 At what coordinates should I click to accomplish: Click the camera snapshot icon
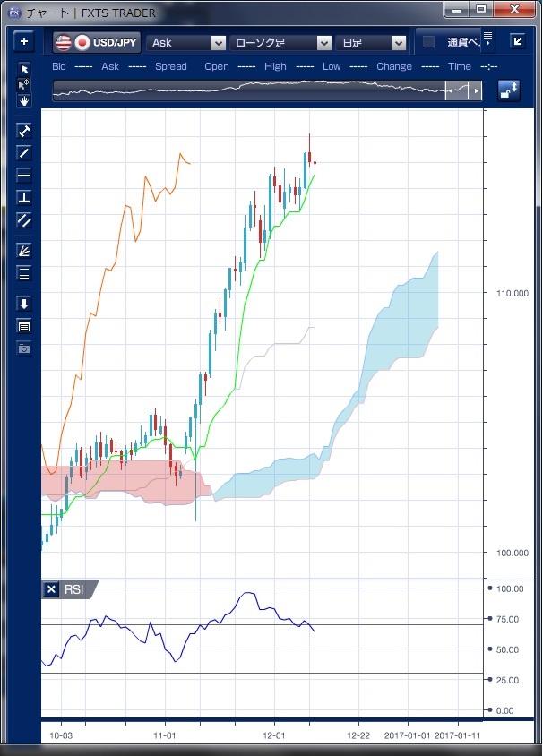coord(24,348)
